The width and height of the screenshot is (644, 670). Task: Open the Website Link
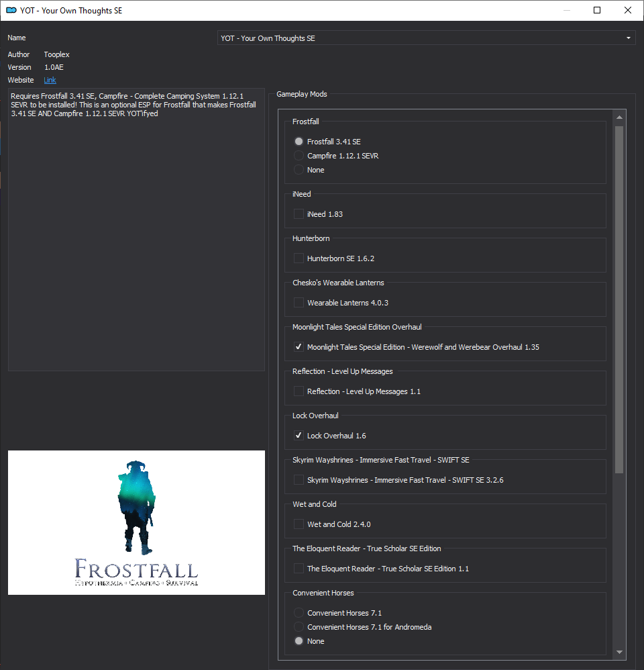click(x=50, y=80)
